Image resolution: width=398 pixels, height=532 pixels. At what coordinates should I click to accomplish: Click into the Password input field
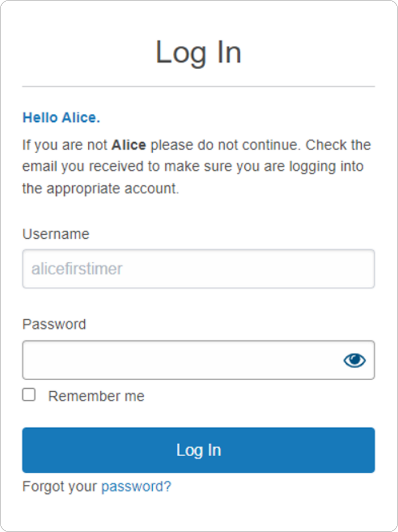179,360
